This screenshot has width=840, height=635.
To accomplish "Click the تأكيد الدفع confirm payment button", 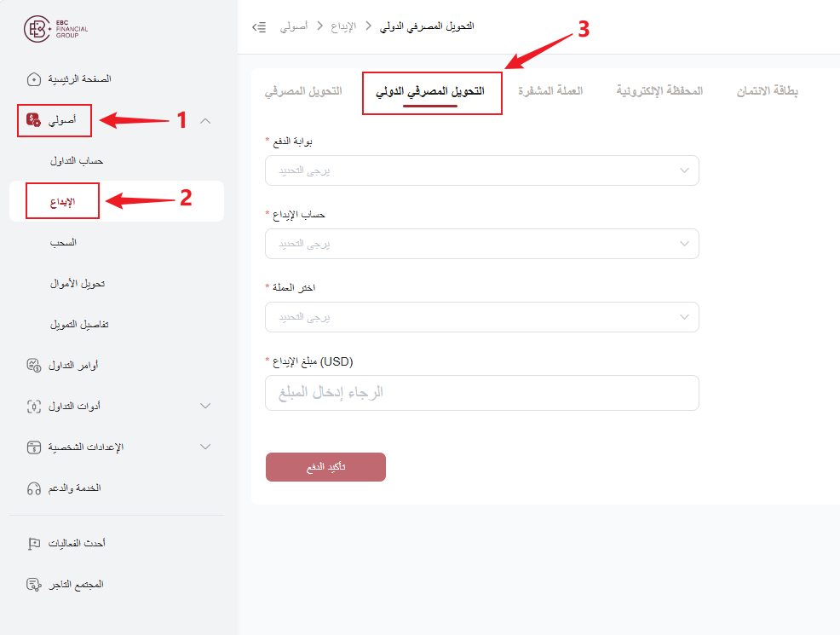I will (x=325, y=467).
